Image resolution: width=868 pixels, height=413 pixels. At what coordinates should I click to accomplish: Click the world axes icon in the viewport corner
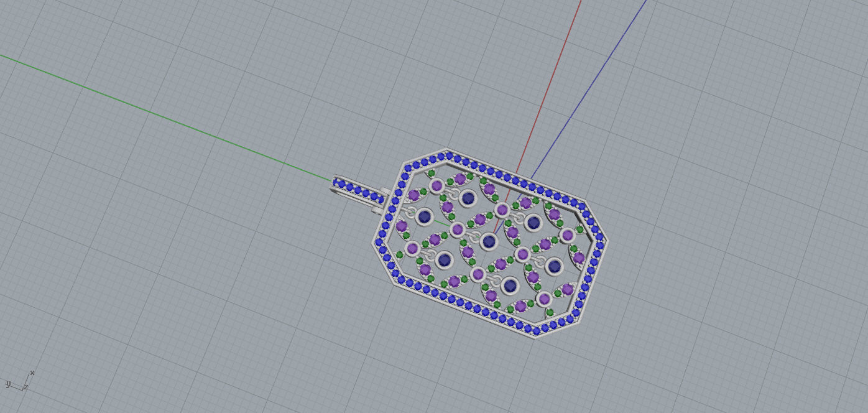coord(20,381)
